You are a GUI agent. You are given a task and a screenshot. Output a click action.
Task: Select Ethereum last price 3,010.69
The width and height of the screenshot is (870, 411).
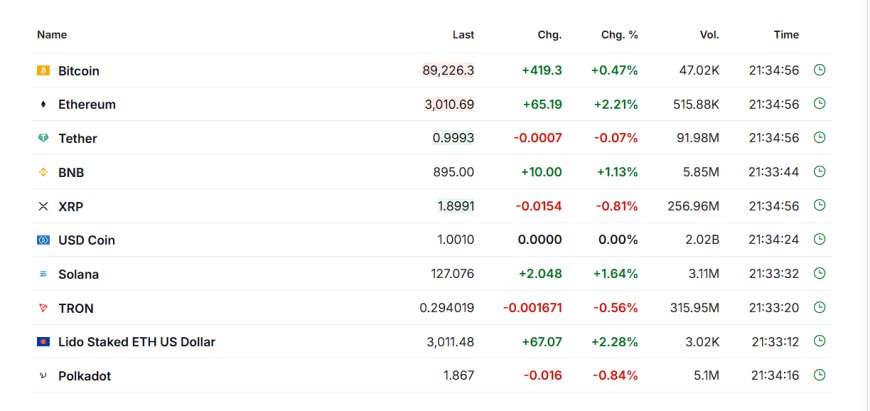449,104
